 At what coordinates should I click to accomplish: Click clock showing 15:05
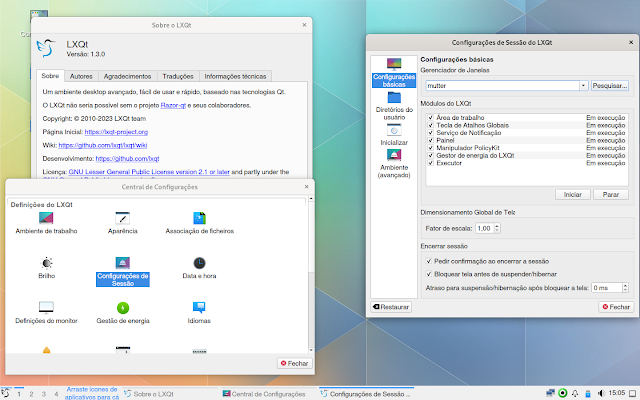click(617, 393)
